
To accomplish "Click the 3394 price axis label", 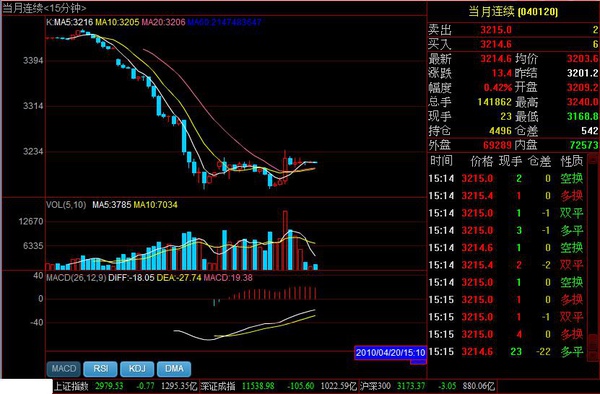I will click(33, 60).
